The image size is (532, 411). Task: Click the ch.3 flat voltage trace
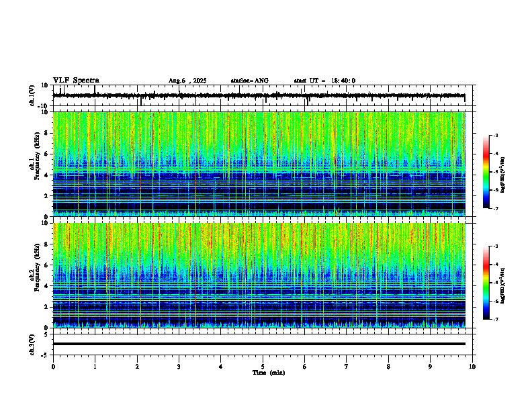coord(259,344)
